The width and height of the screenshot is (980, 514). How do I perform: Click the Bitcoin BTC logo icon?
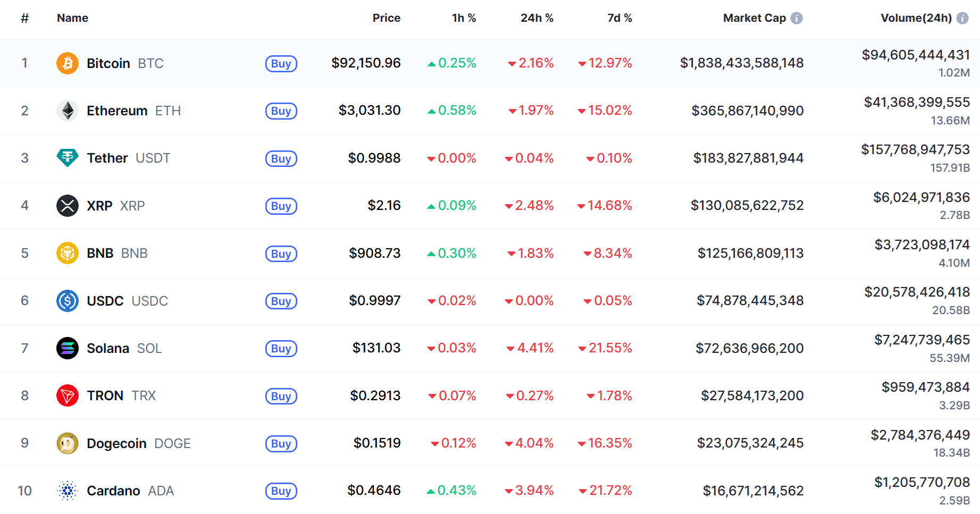point(68,63)
